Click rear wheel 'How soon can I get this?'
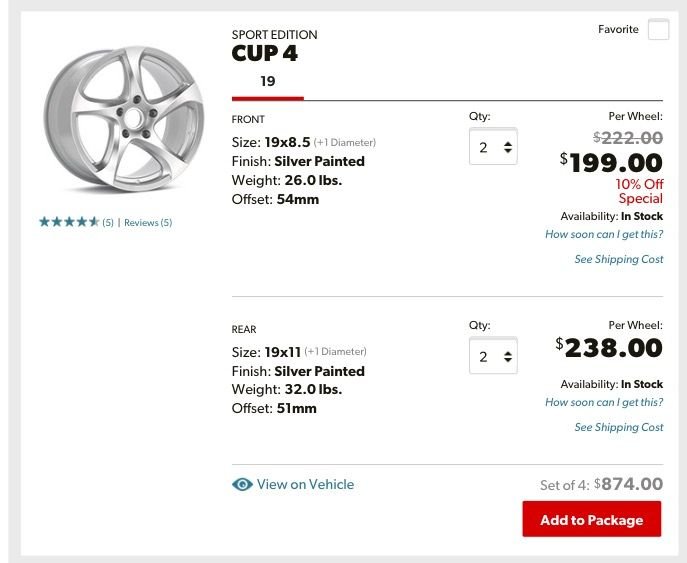The image size is (687, 563). click(x=603, y=402)
